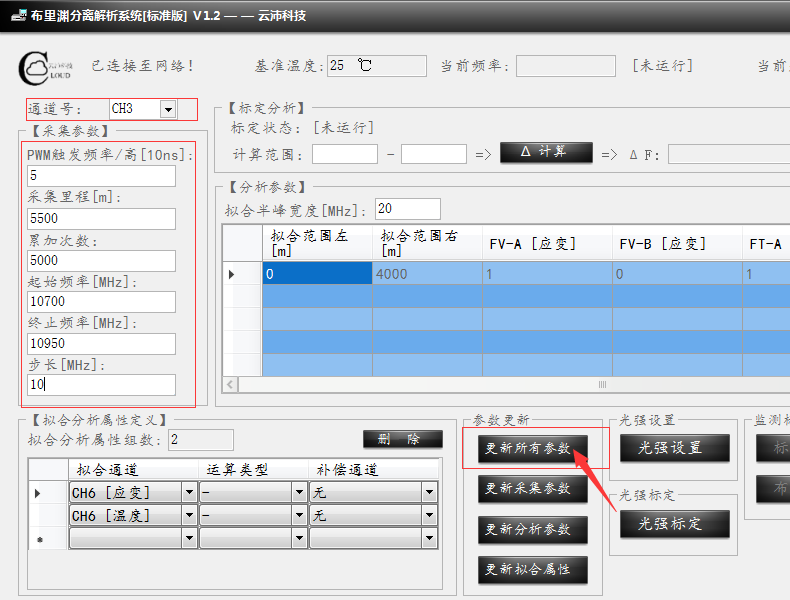Click row selector of CH6 [应变] row
Viewport: 790px width, 600px height.
coord(48,493)
